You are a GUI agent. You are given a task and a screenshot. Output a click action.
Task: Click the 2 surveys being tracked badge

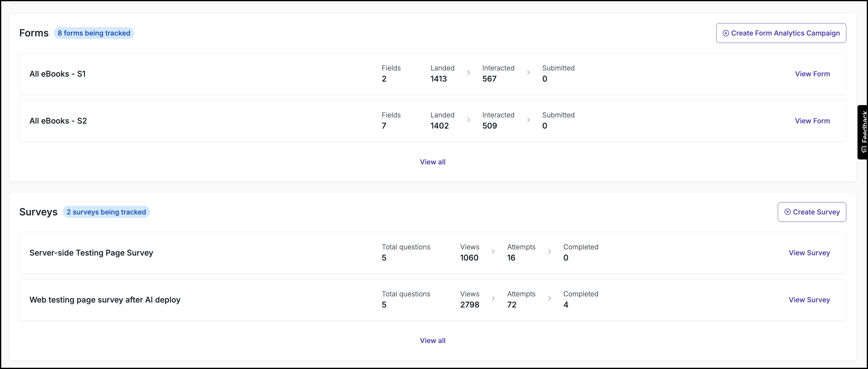106,212
